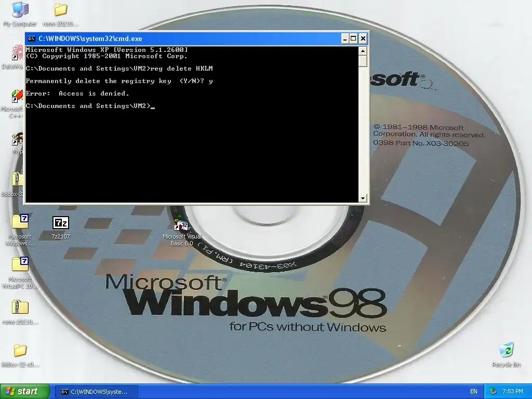Click the 7:53 PM clock
Viewport: 532px width, 399px height.
click(x=512, y=392)
